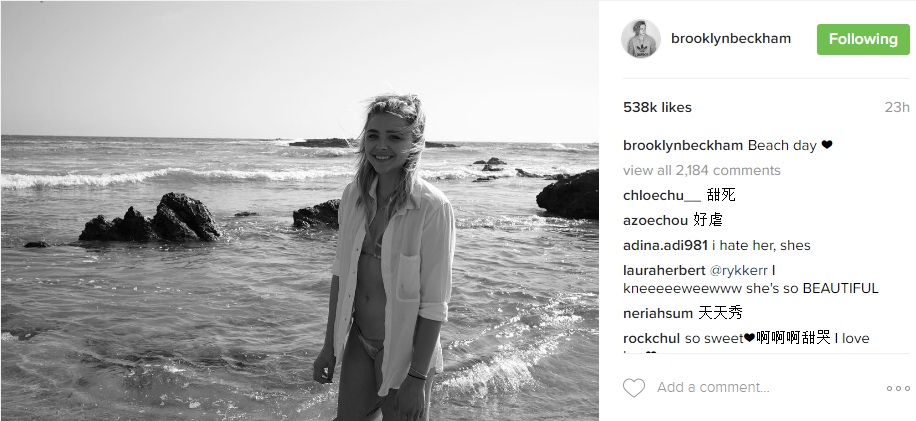The image size is (916, 421).
Task: Visit adina.adi981 profile from the comments
Action: tap(665, 245)
